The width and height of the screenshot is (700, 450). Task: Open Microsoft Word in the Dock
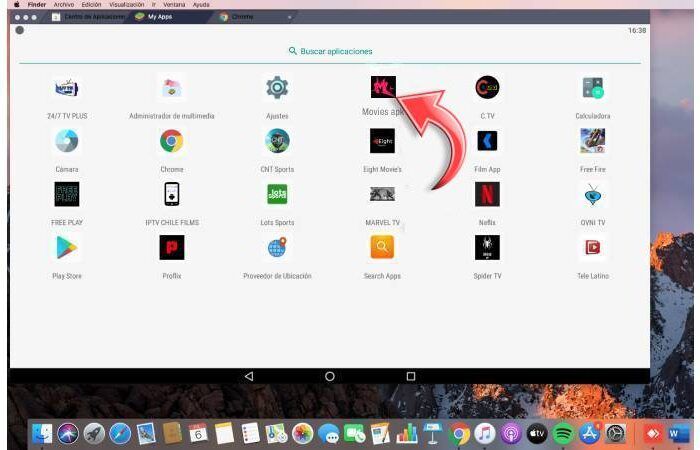tap(679, 433)
